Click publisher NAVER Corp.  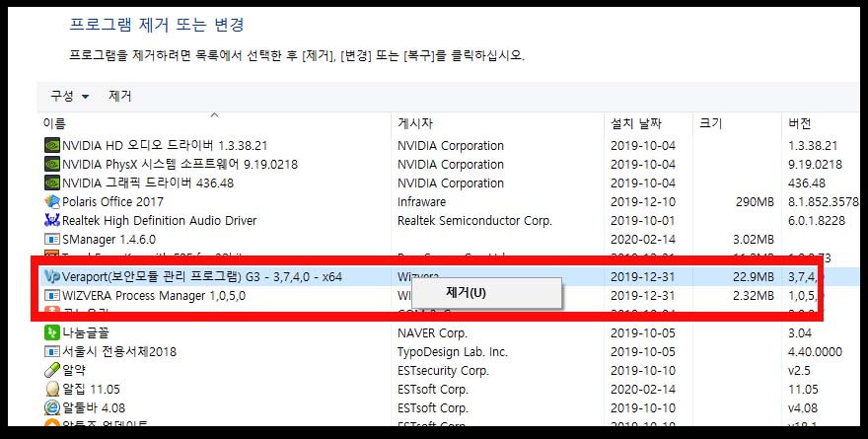432,332
